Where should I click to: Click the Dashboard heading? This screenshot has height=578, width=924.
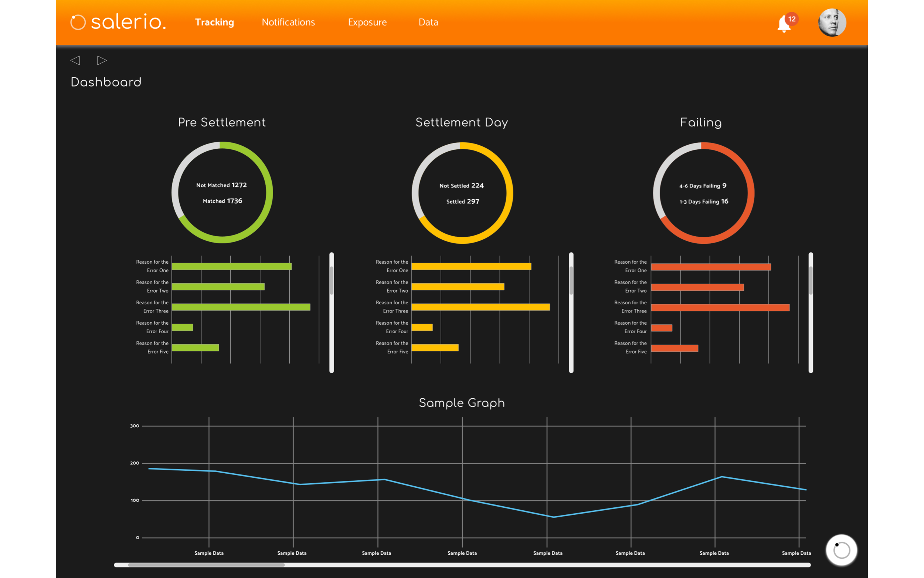coord(106,82)
